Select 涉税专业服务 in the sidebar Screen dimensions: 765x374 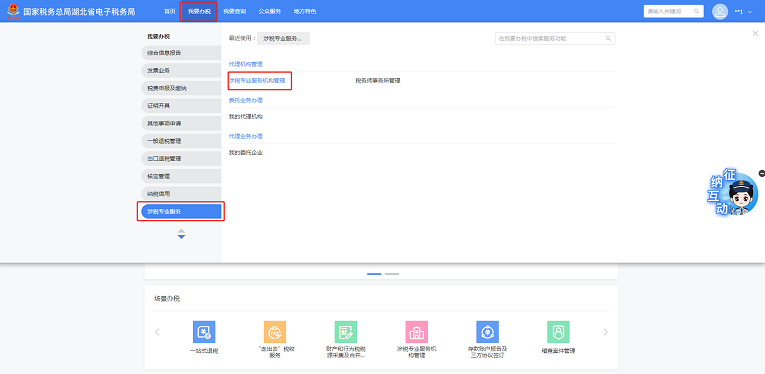tap(181, 211)
